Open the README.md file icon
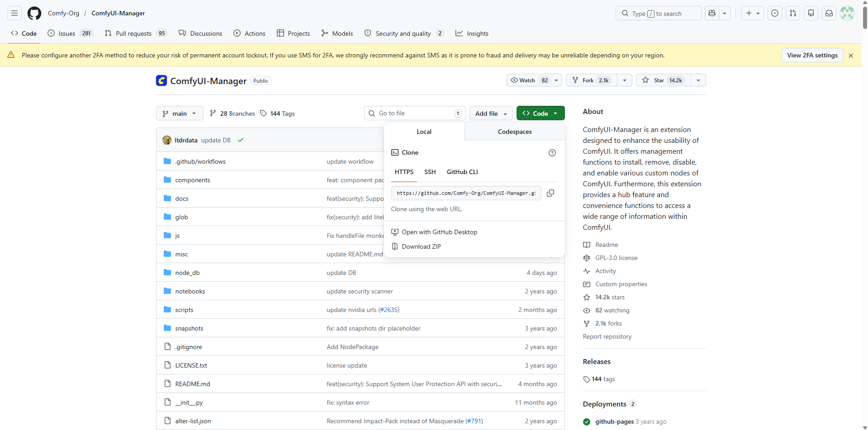The width and height of the screenshot is (868, 430). tap(167, 383)
